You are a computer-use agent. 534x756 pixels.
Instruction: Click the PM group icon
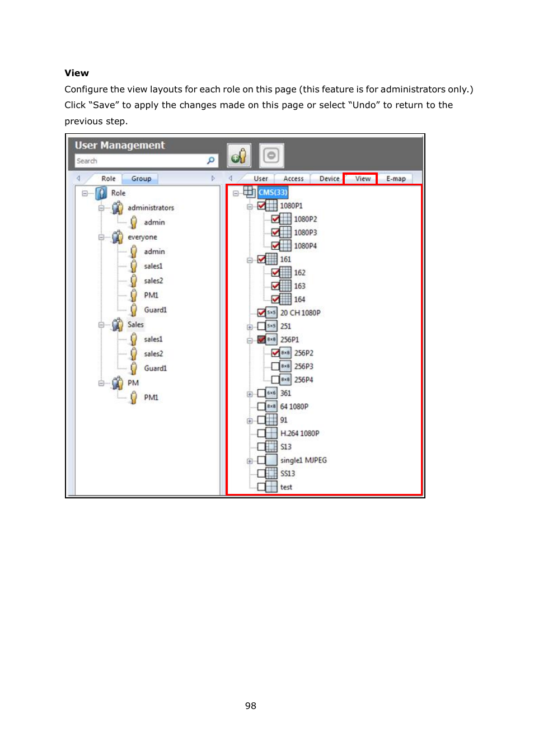tap(118, 383)
